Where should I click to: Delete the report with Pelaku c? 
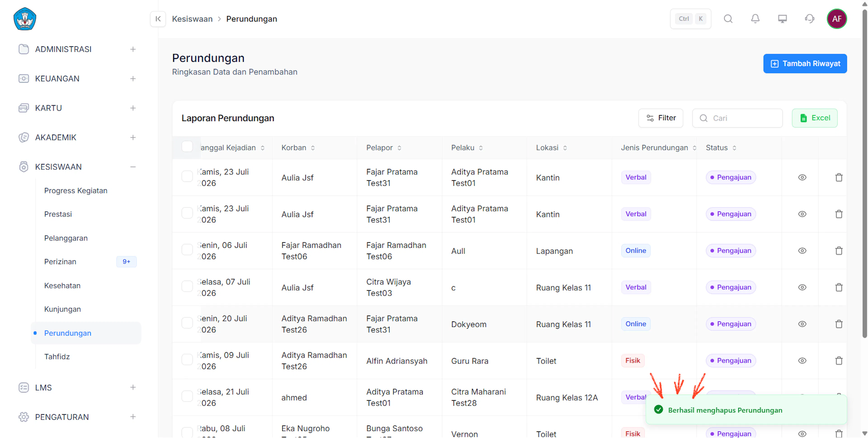(x=839, y=288)
